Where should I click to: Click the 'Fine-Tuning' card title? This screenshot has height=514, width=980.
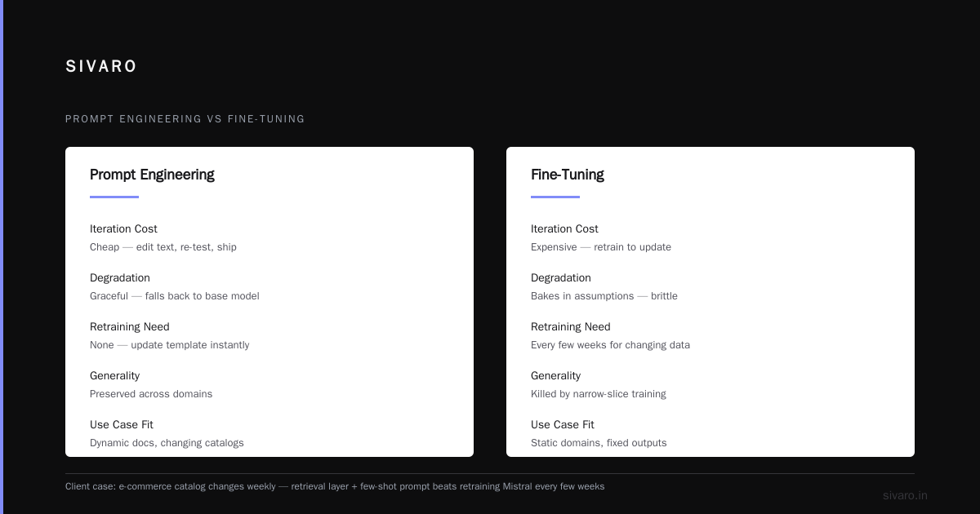coord(568,175)
